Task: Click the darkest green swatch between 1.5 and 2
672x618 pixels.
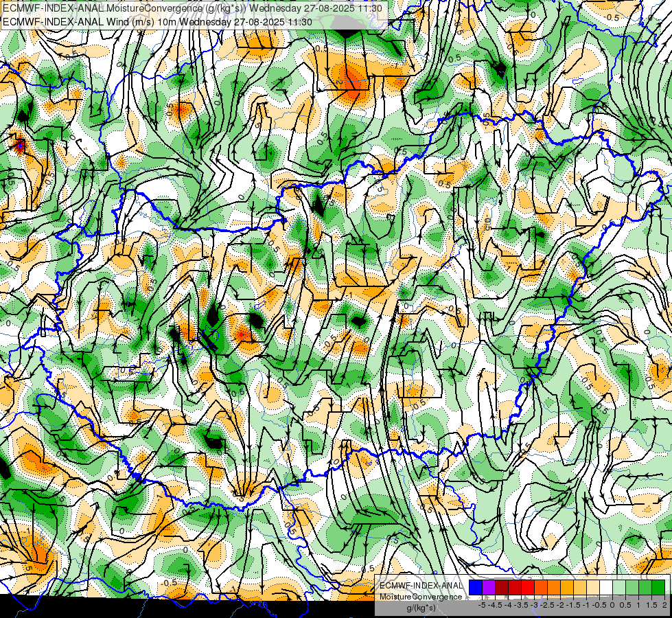Action: (658, 588)
